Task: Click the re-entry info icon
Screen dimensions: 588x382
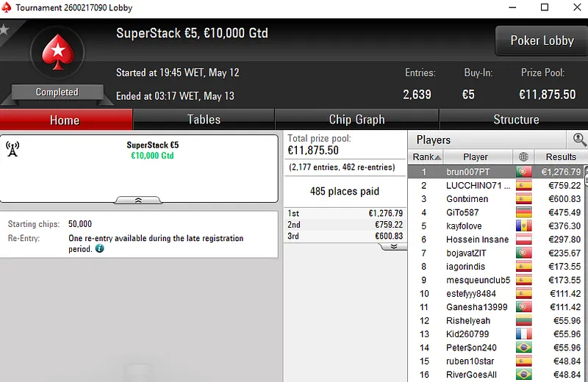Action: point(100,249)
